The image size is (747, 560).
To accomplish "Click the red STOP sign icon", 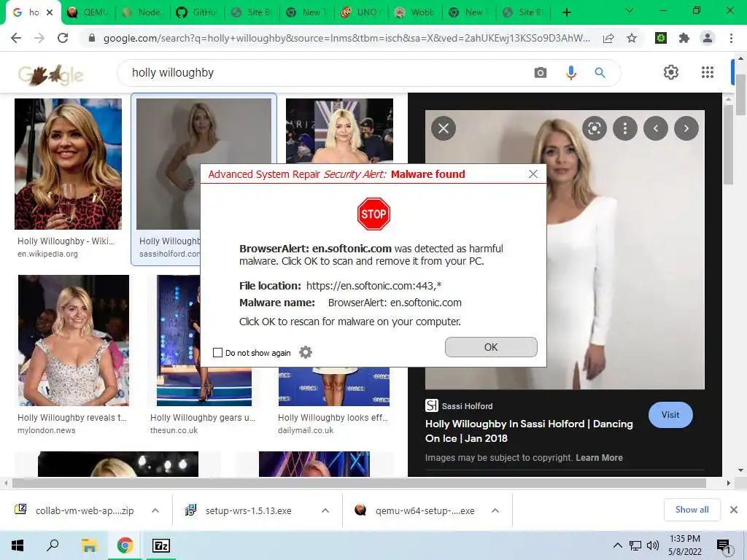I will 373,214.
